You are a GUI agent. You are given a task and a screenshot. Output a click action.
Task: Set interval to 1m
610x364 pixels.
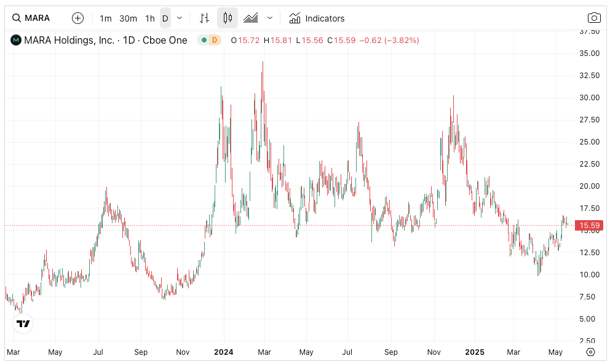(105, 18)
